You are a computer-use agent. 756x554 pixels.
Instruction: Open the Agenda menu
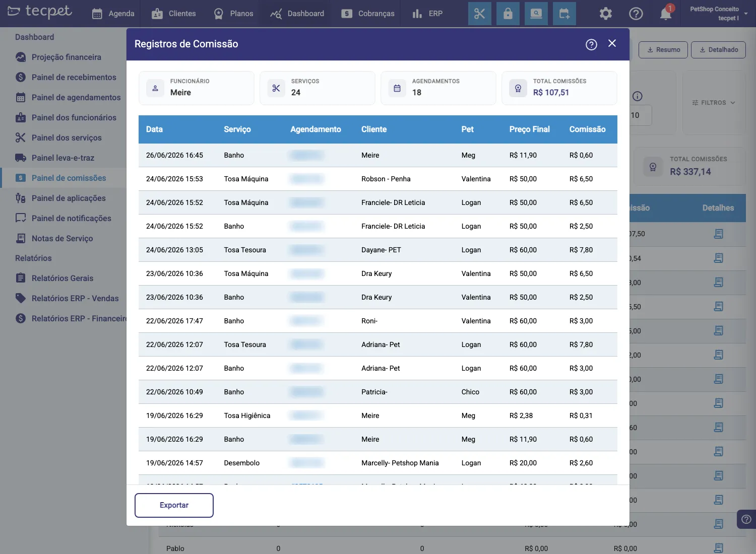pos(113,14)
